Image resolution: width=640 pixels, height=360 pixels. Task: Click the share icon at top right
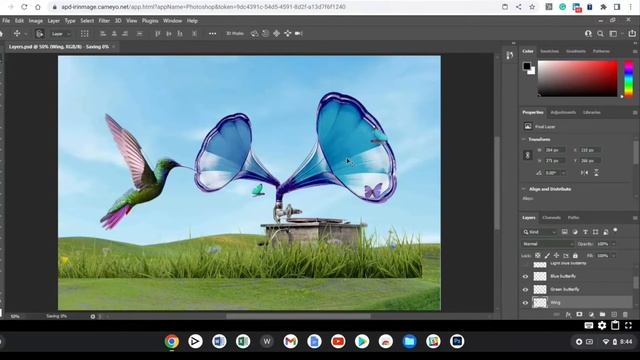632,33
